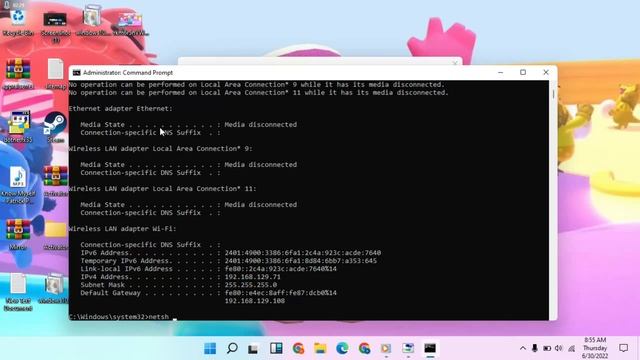Open Task View from the taskbar
640x360 pixels.
click(253, 348)
